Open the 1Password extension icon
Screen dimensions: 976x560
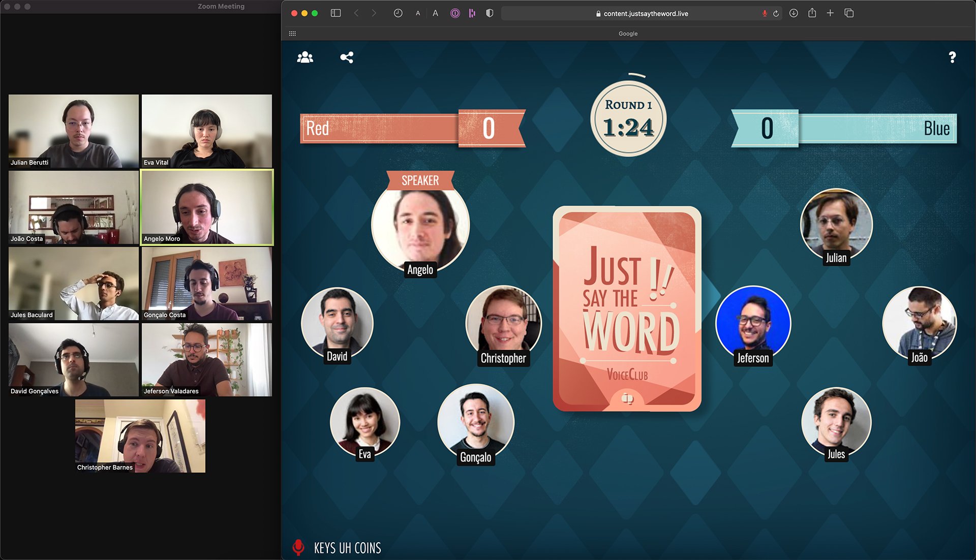(455, 13)
